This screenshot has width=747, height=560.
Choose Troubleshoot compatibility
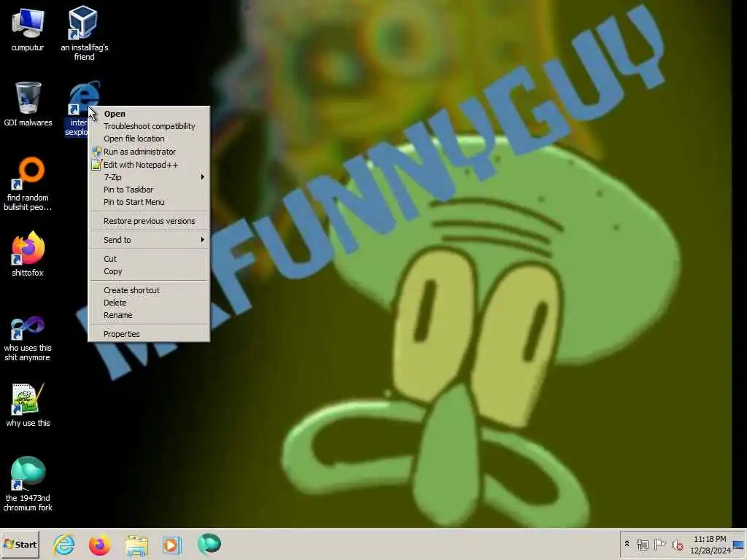149,126
